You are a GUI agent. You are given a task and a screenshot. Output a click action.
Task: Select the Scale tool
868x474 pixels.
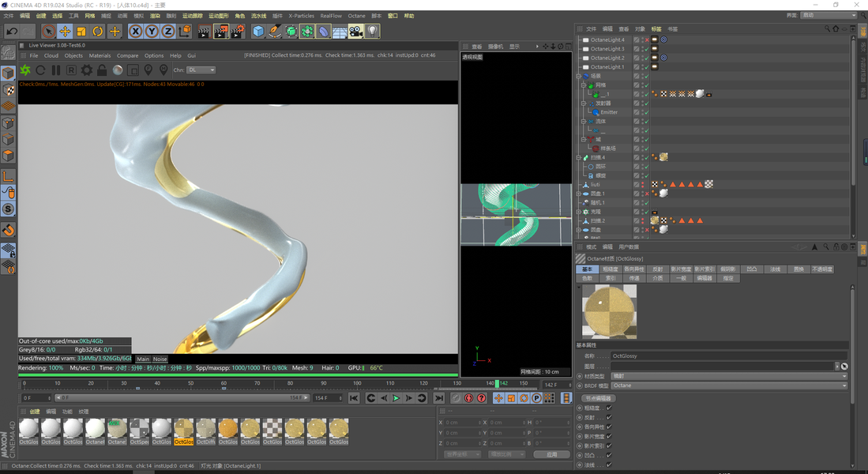click(81, 32)
